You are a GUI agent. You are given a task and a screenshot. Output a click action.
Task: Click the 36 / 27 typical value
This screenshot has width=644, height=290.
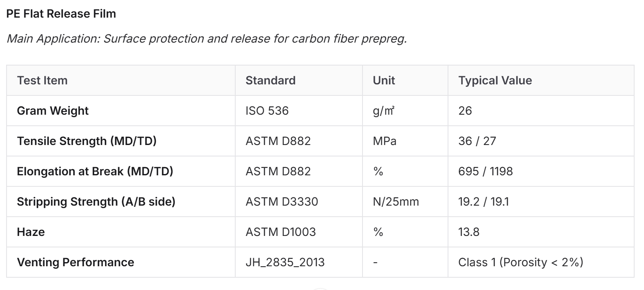(x=477, y=141)
